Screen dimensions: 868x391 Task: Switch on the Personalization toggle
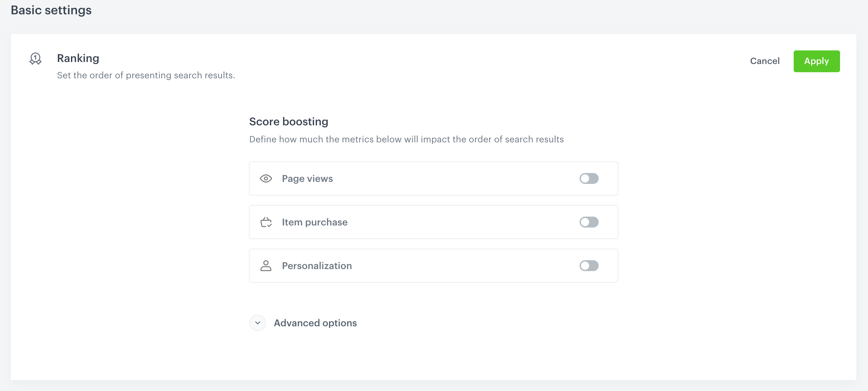[x=589, y=266]
